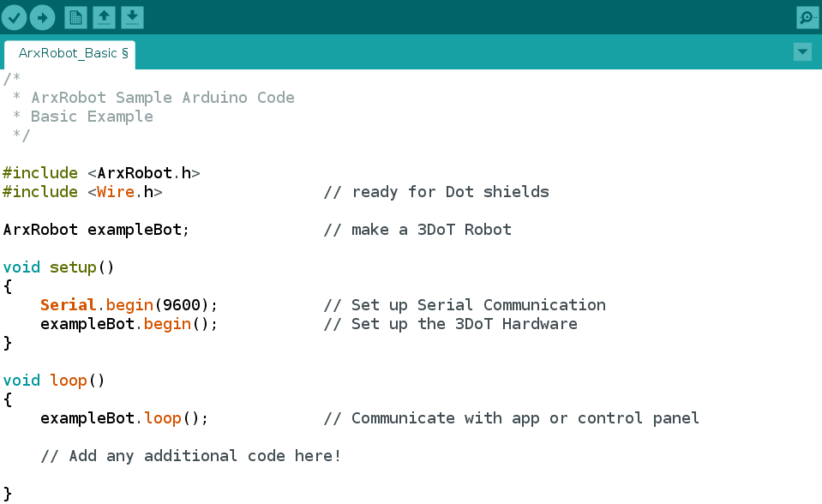The height and width of the screenshot is (504, 822).
Task: Click on Serial.begin(9600) statement
Action: click(x=129, y=305)
